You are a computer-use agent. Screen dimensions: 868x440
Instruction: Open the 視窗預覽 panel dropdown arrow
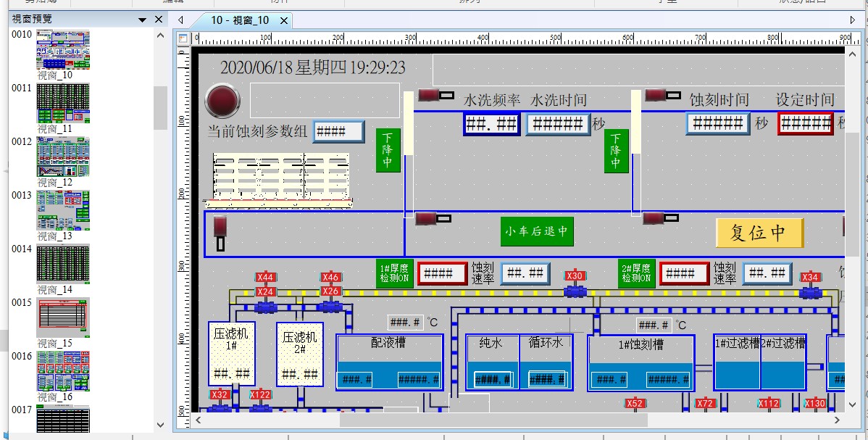click(143, 20)
